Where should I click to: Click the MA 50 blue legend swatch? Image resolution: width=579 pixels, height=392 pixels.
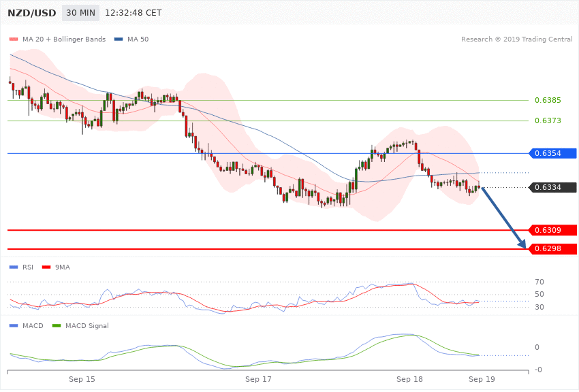(119, 39)
